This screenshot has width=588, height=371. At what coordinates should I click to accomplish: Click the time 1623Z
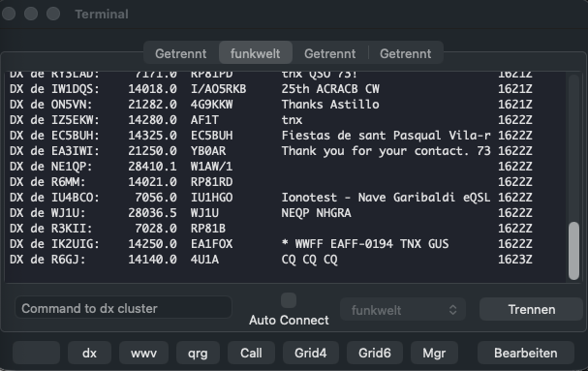(515, 260)
